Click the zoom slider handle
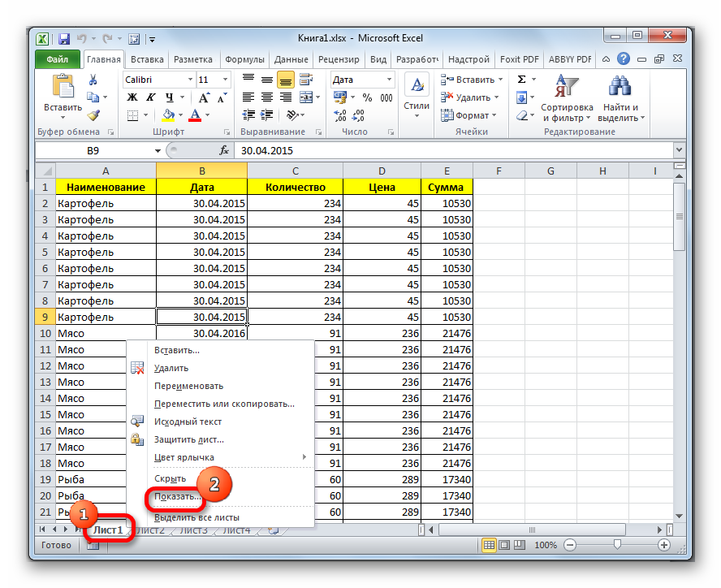 618,545
